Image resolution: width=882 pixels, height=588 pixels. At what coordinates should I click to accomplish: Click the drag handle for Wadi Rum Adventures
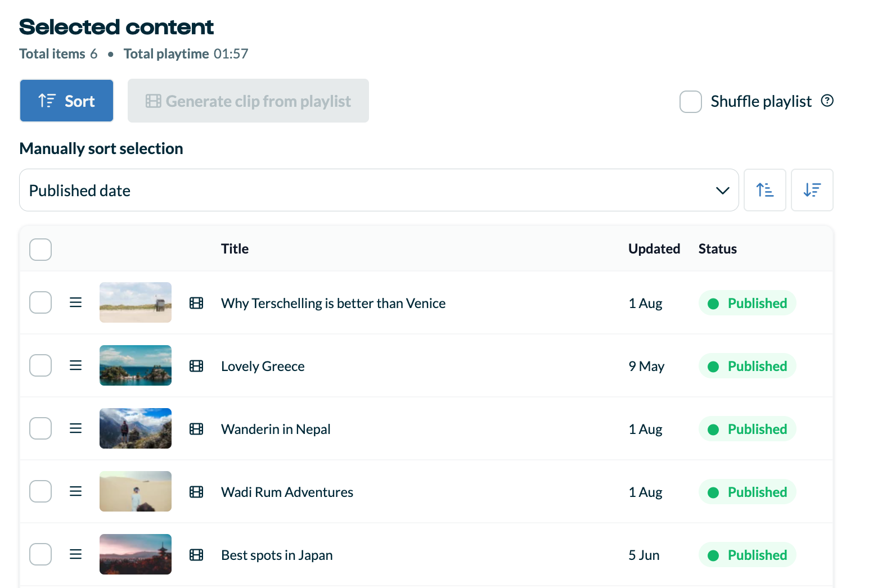point(75,491)
